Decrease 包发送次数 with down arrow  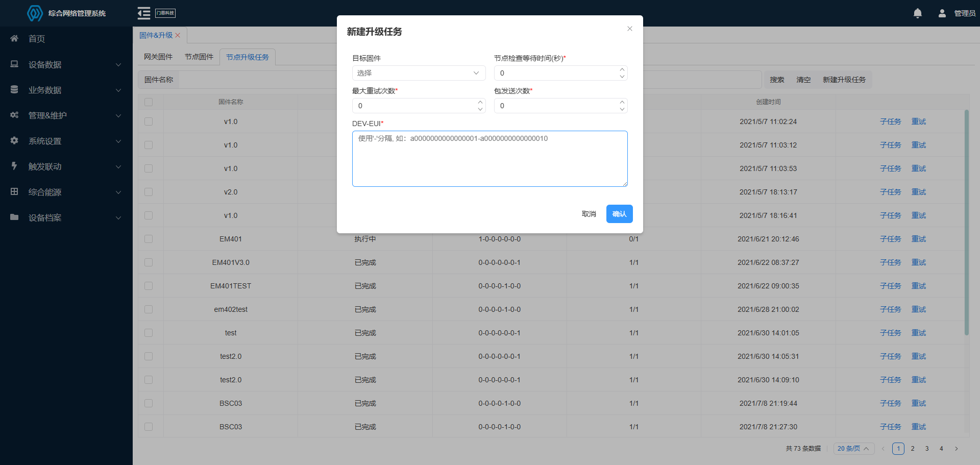pos(622,109)
